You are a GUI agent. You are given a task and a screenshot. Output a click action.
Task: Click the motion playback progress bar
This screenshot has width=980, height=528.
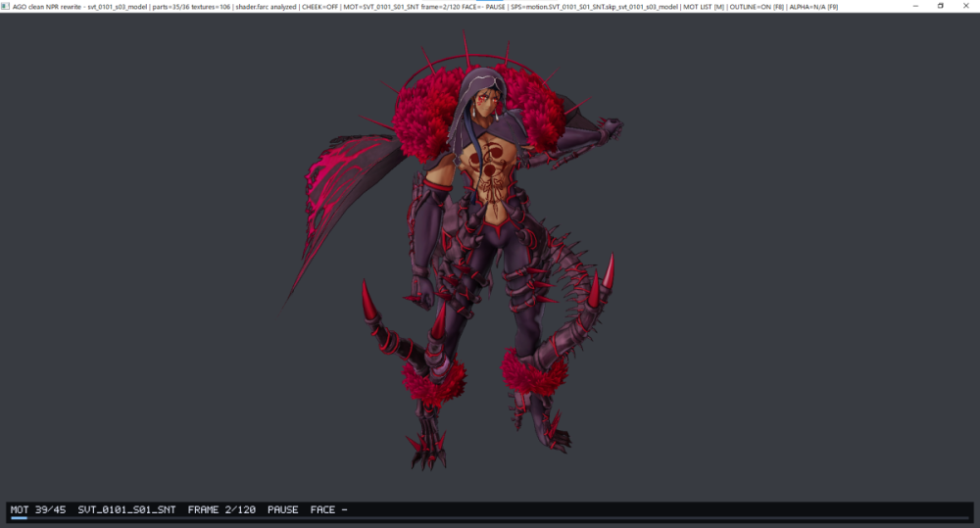tap(489, 518)
